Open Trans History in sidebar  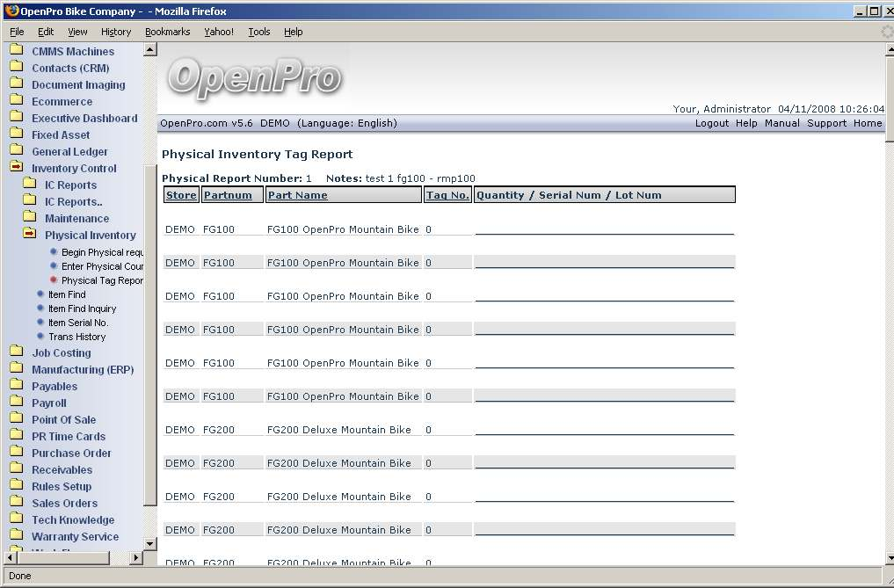[76, 337]
